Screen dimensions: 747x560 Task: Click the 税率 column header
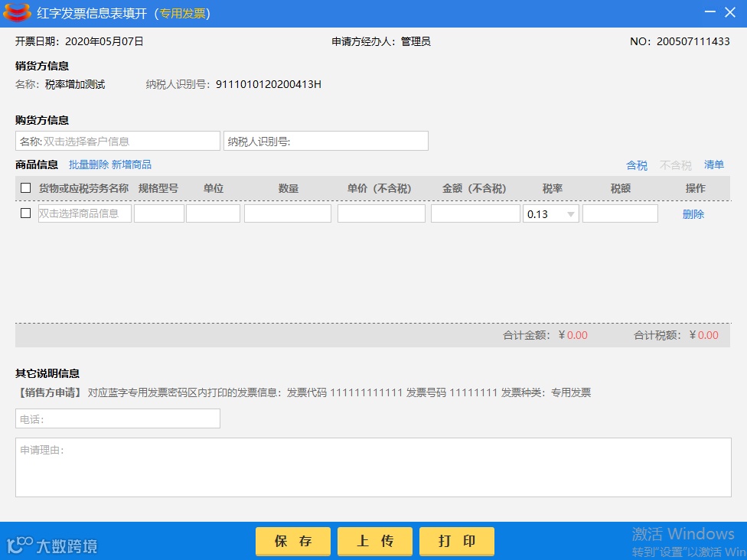(x=552, y=188)
